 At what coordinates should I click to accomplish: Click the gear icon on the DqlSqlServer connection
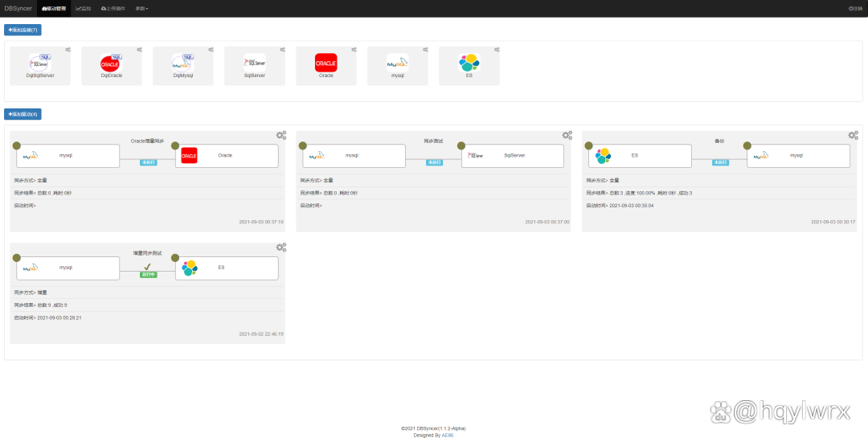(68, 50)
